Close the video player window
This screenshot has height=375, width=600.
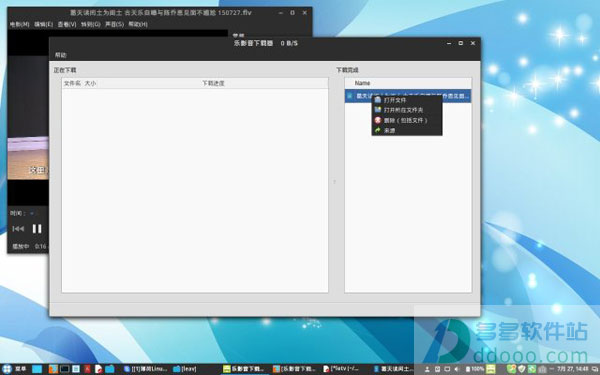coord(305,13)
